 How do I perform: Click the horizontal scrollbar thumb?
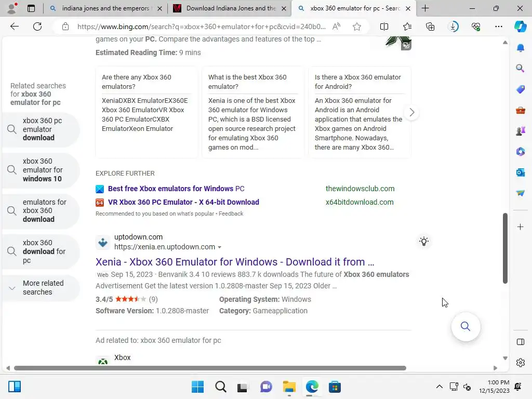[x=210, y=368]
